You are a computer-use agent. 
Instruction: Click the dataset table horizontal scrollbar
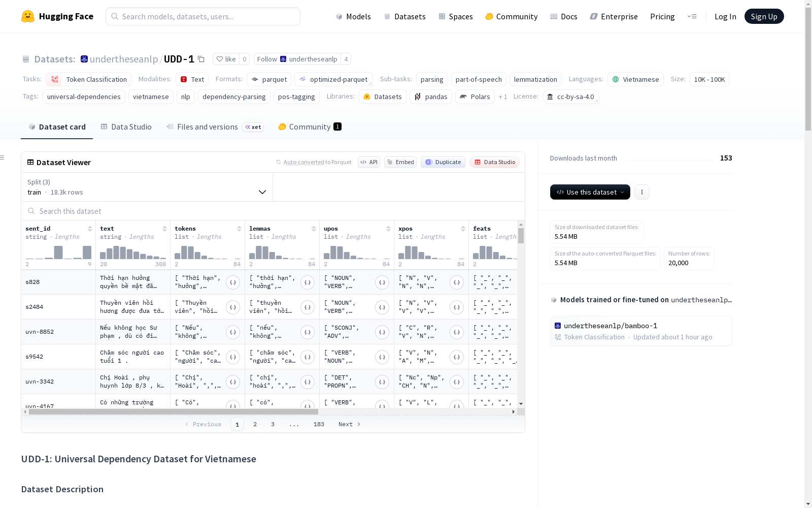point(174,411)
